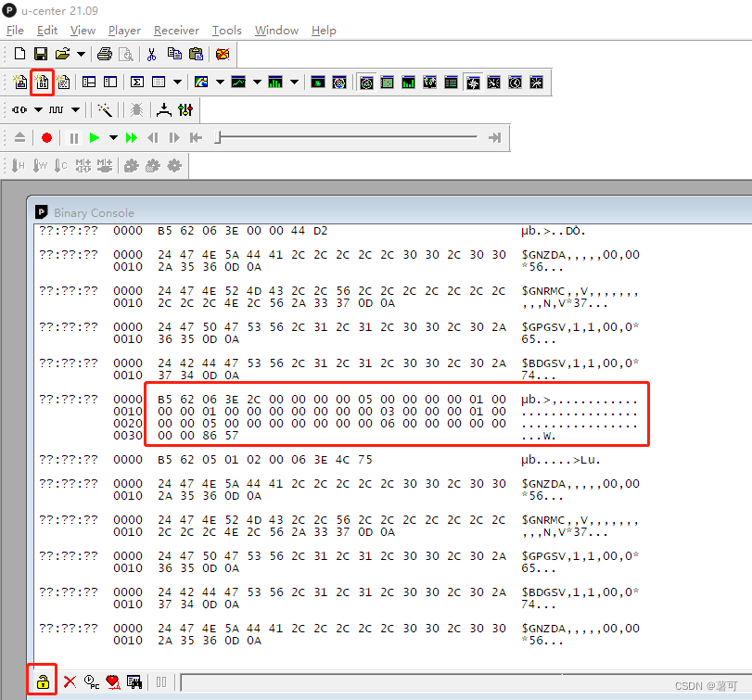The image size is (752, 700).
Task: Open the Window menu
Action: click(x=276, y=31)
